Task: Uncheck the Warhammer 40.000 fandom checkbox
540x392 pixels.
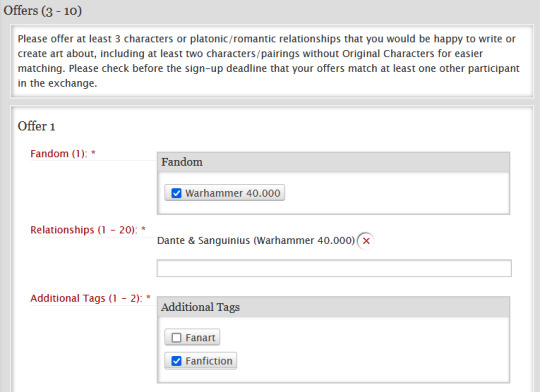Action: tap(176, 193)
